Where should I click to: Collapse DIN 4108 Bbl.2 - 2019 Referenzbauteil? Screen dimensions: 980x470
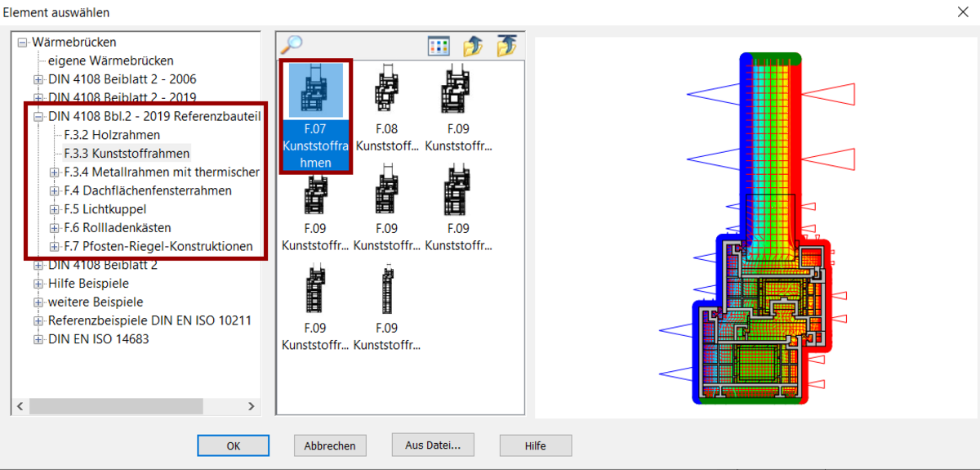point(38,117)
